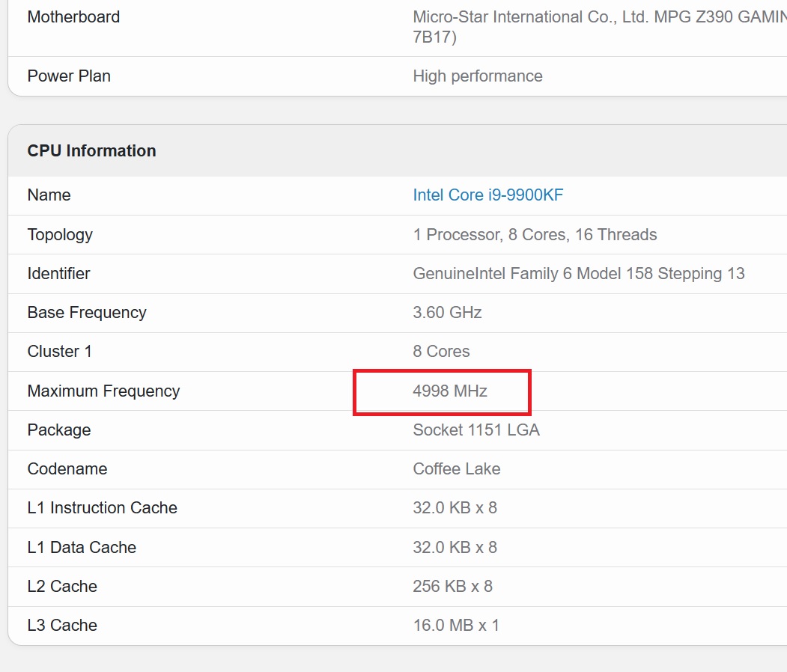787x672 pixels.
Task: Click the Motherboard row label
Action: click(73, 17)
